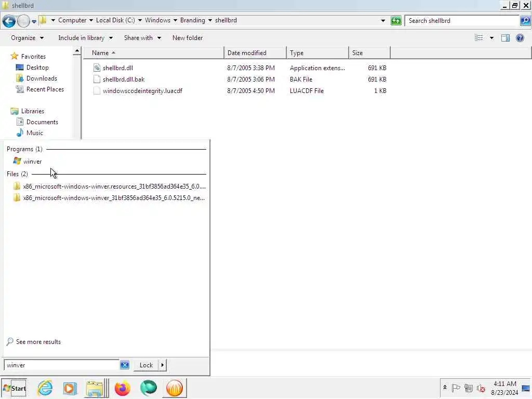The width and height of the screenshot is (532, 399).
Task: Open Downloads in the navigation pane
Action: point(42,78)
